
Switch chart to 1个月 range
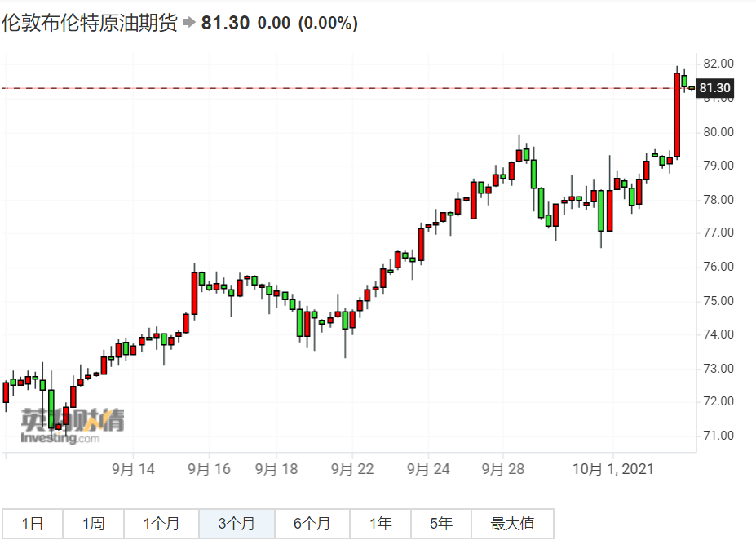click(161, 524)
